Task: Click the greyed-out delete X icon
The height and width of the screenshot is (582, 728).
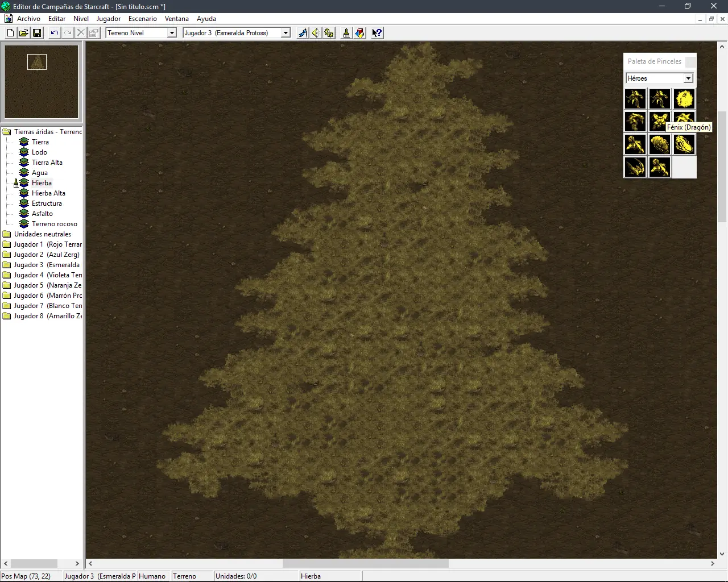Action: (x=81, y=33)
